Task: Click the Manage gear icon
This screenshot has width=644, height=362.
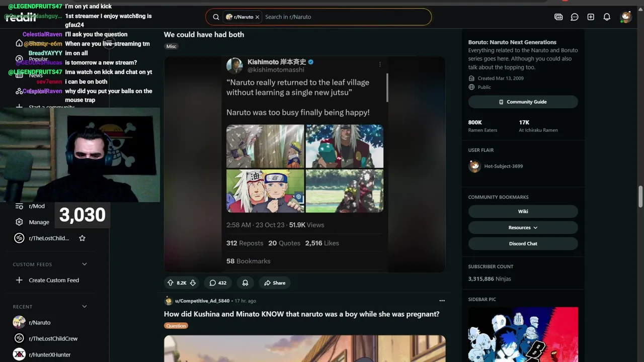Action: (19, 222)
